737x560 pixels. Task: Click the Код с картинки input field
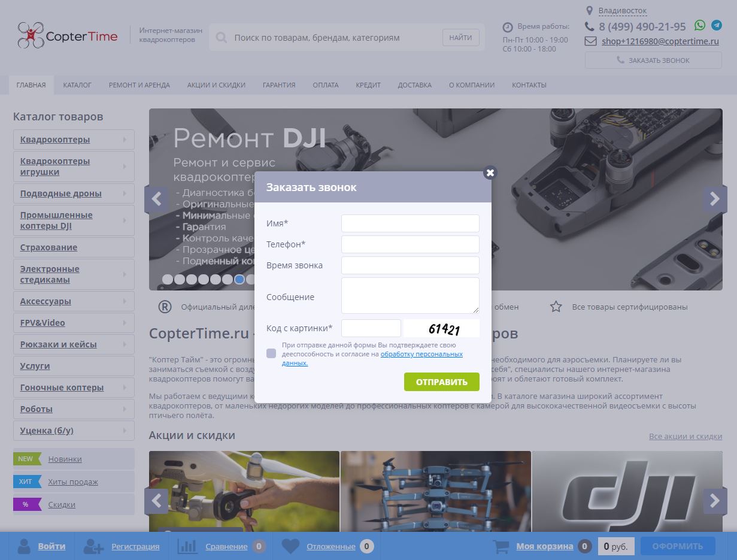(x=371, y=328)
